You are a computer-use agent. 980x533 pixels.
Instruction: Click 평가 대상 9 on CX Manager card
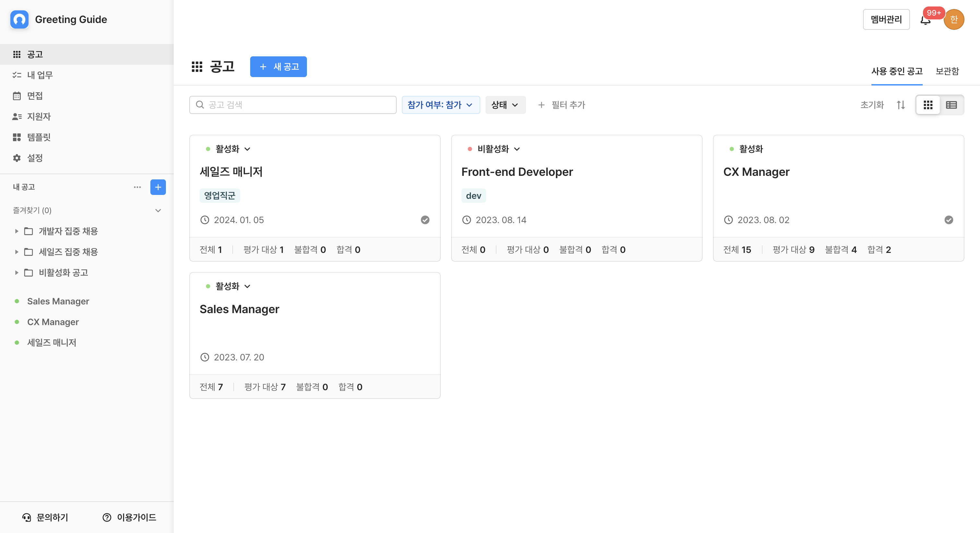[793, 250]
